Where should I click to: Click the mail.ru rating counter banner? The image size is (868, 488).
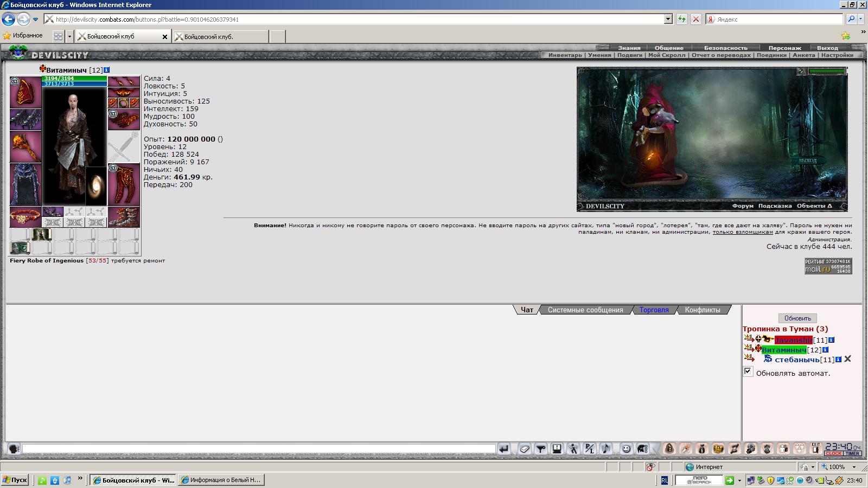[828, 266]
